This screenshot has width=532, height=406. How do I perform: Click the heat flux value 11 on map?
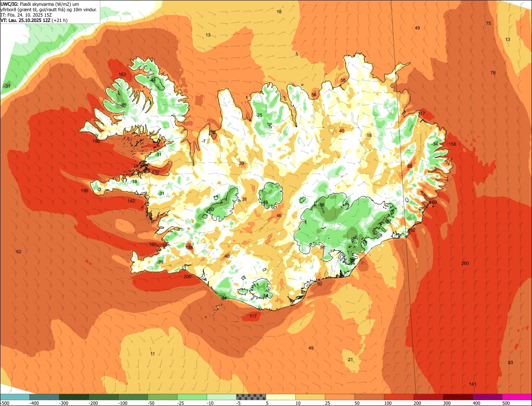tap(153, 354)
